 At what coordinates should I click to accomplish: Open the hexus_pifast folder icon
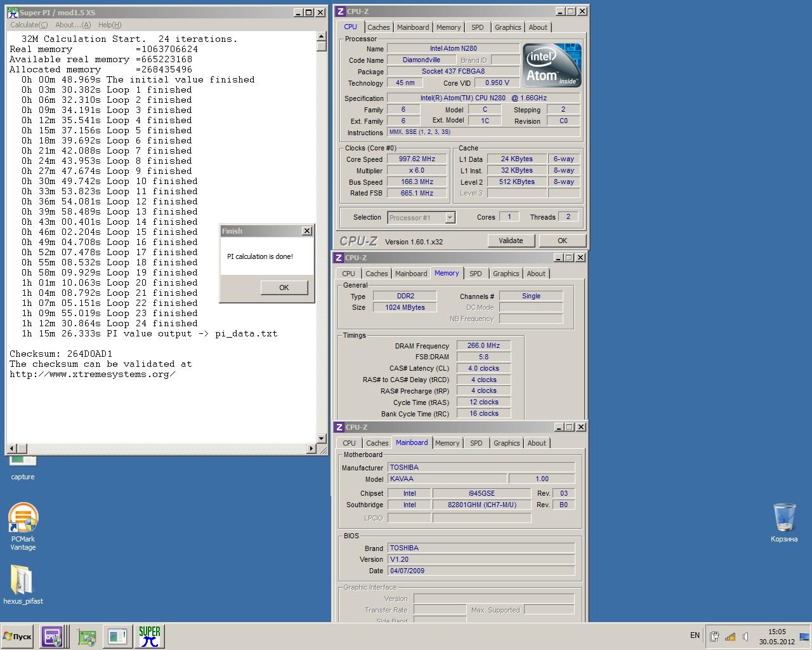tap(23, 585)
